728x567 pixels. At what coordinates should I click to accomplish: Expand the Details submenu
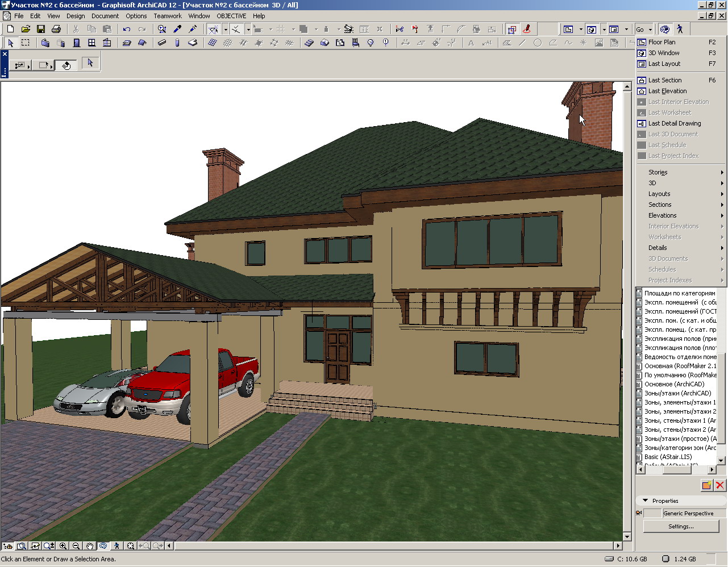click(x=681, y=248)
